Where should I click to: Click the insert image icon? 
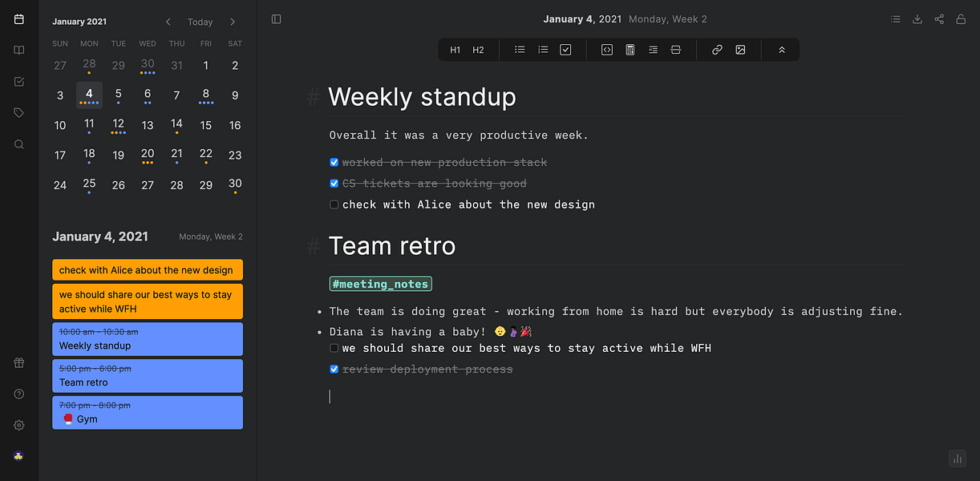(740, 50)
